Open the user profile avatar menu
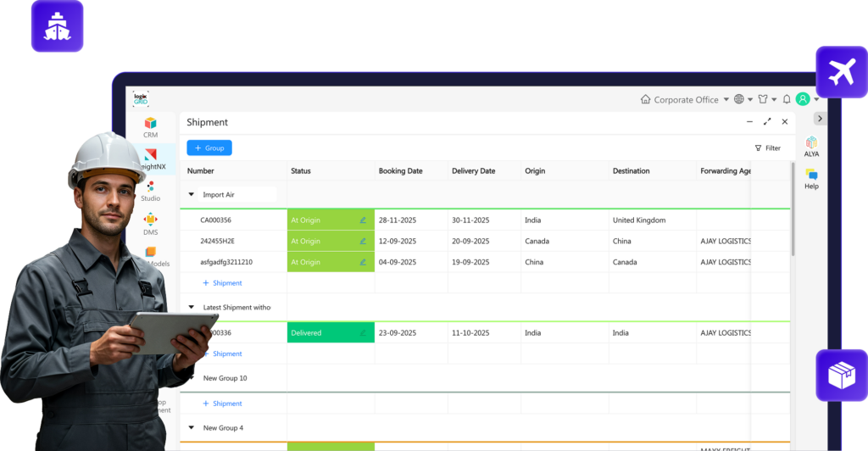 [803, 99]
